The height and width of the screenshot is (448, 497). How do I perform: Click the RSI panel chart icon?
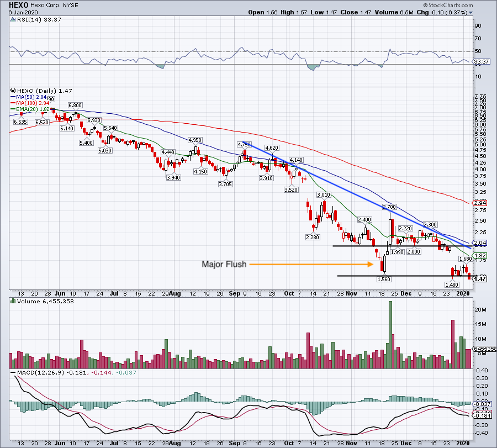[x=13, y=19]
